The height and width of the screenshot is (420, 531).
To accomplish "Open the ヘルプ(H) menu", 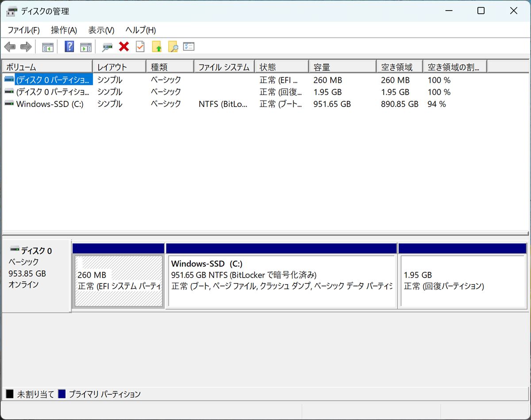I will pos(141,30).
